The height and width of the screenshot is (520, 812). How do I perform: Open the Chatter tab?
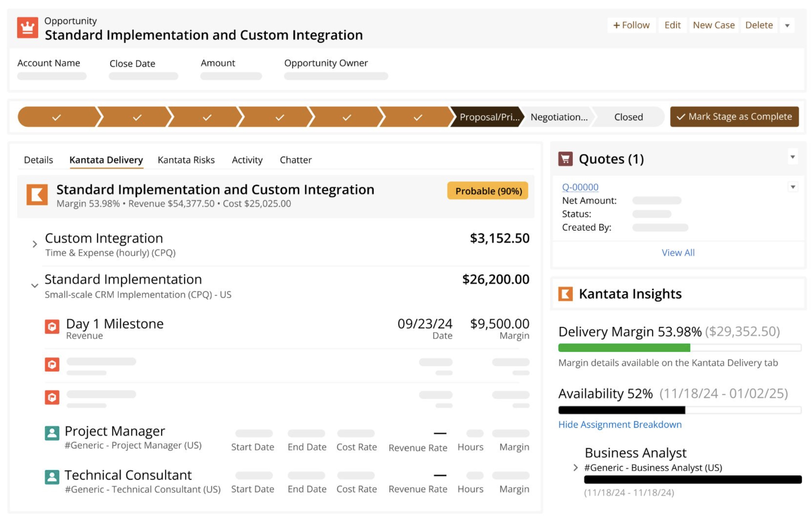click(296, 160)
